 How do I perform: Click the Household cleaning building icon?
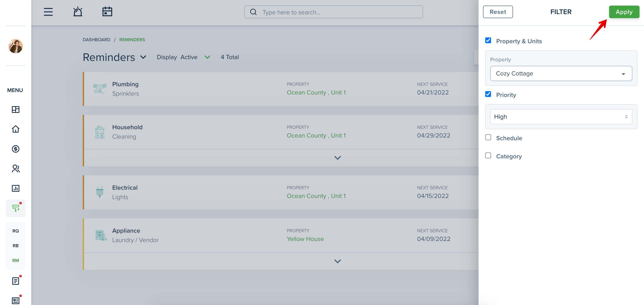click(x=100, y=132)
